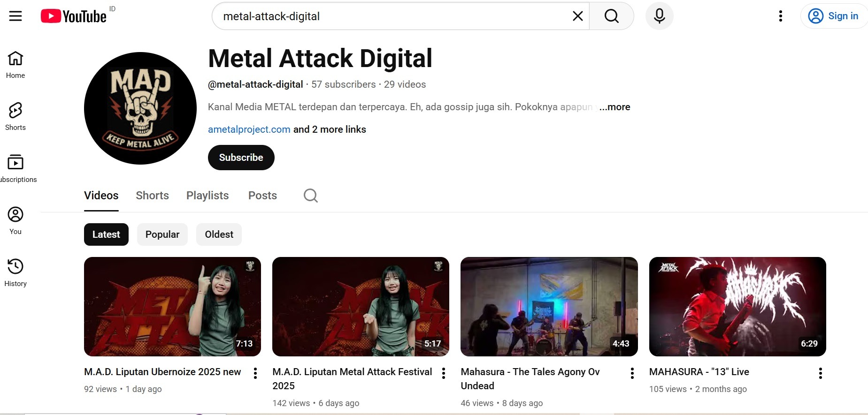Switch to the Videos tab
Image resolution: width=868 pixels, height=415 pixels.
(101, 196)
